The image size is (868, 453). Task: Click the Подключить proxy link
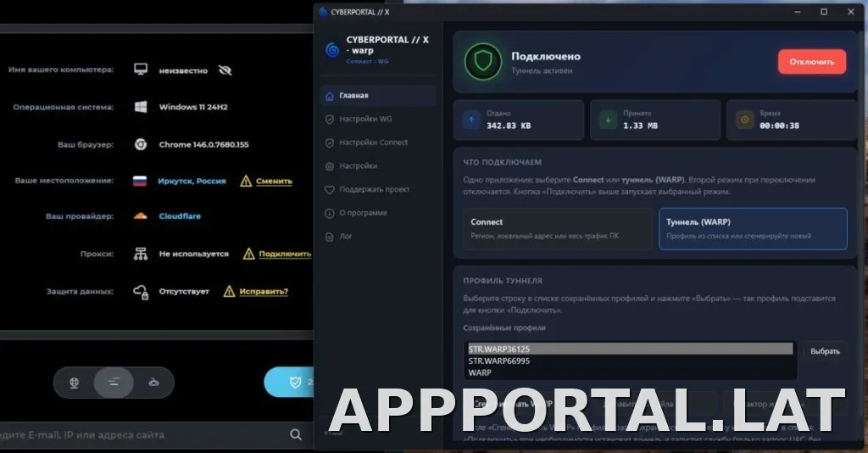(285, 254)
